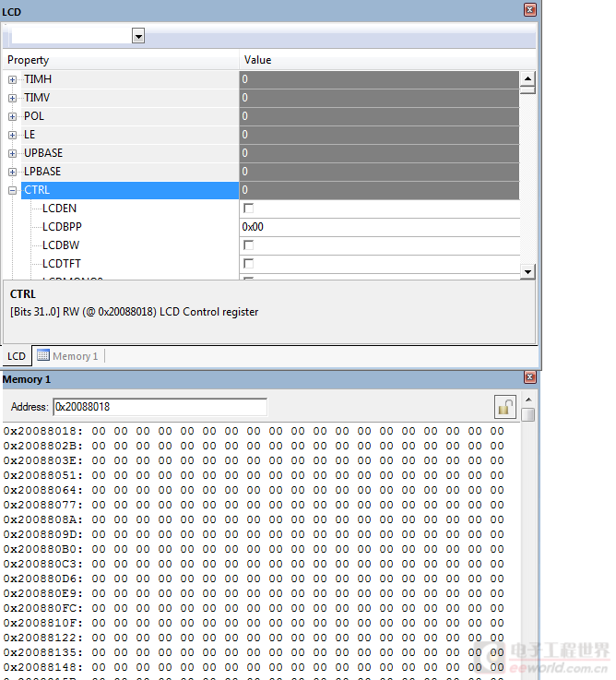Expand the TIMH register
Viewport: 616px width, 680px height.
(13, 79)
